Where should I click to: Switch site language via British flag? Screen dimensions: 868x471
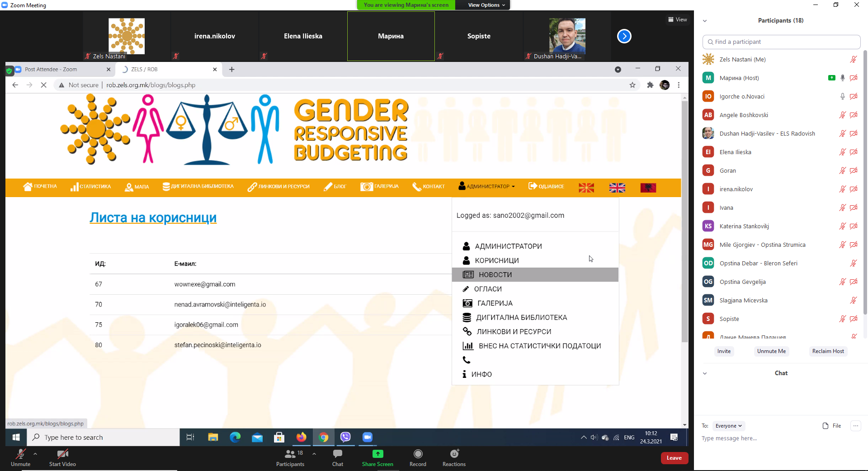point(617,188)
